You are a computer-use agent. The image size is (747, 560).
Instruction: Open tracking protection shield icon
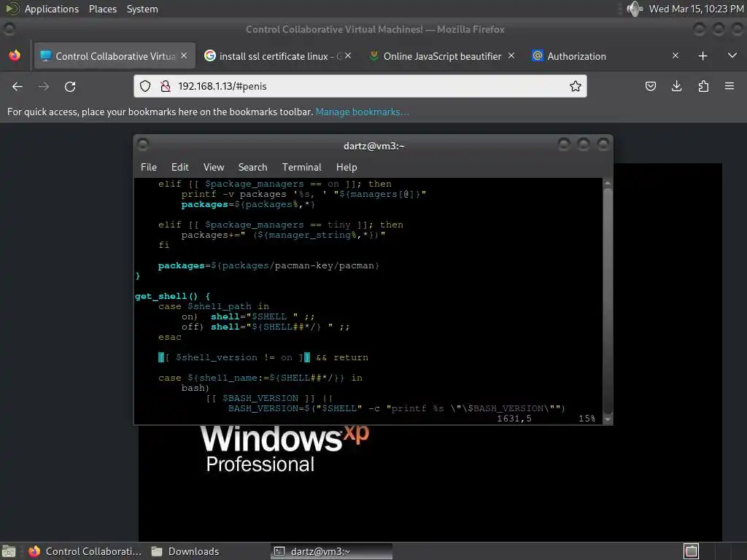click(x=145, y=86)
